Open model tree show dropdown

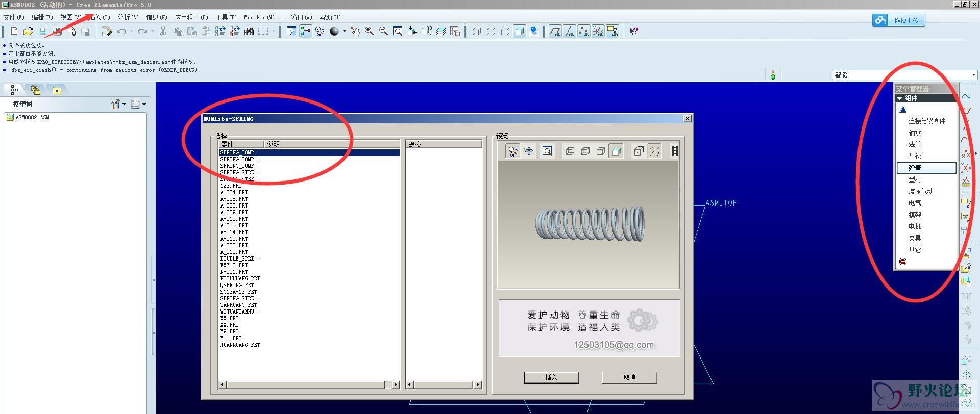pyautogui.click(x=138, y=104)
